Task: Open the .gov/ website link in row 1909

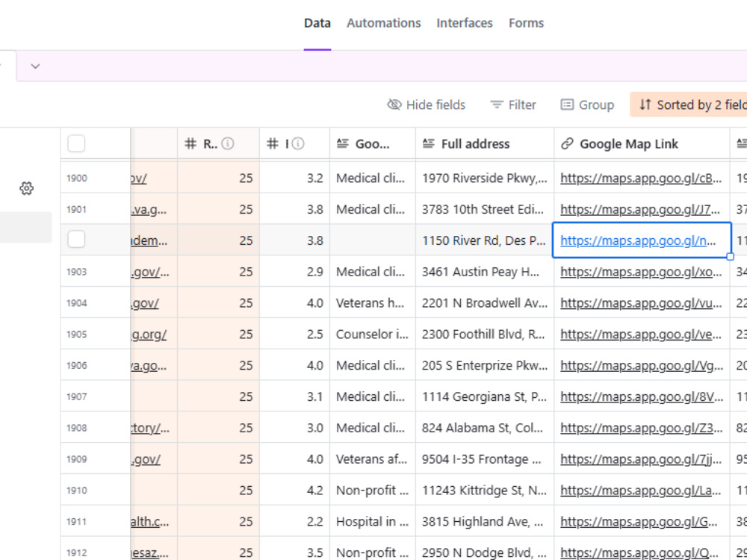Action: (146, 459)
